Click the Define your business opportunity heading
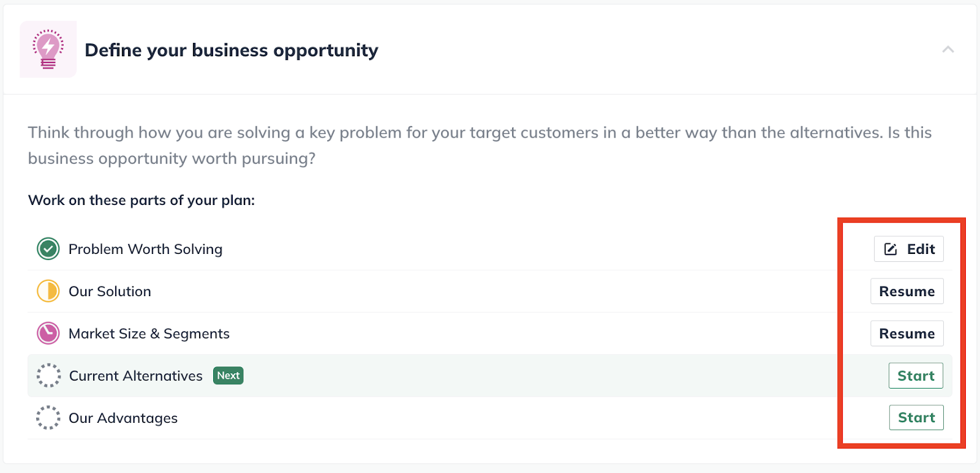This screenshot has height=473, width=980. click(232, 50)
